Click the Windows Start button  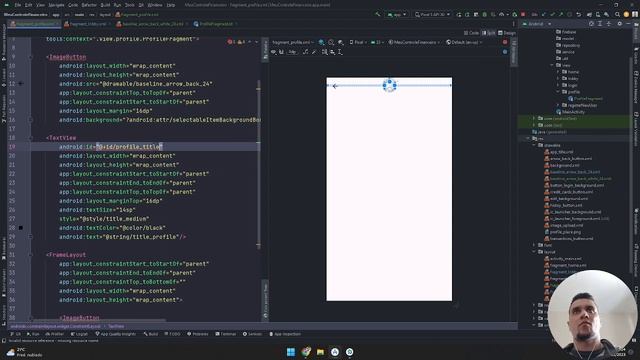click(291, 352)
